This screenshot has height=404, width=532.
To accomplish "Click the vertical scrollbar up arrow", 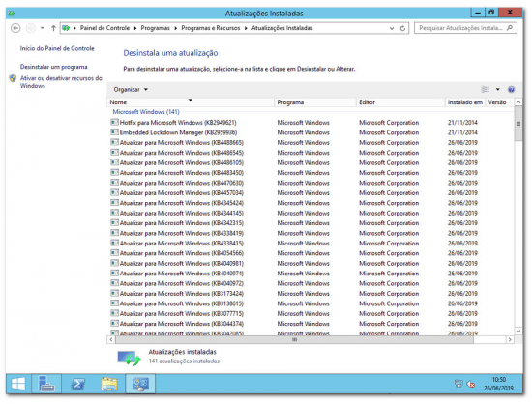I will click(518, 102).
